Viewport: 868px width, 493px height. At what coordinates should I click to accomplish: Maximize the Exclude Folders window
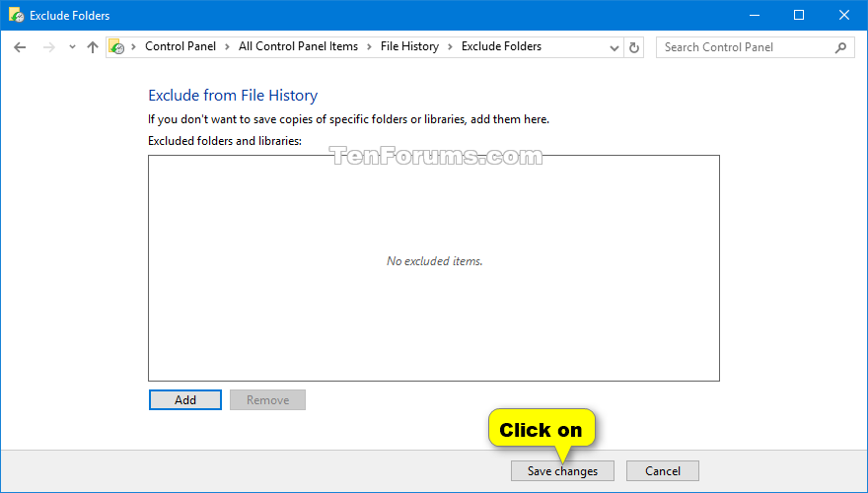pos(799,16)
